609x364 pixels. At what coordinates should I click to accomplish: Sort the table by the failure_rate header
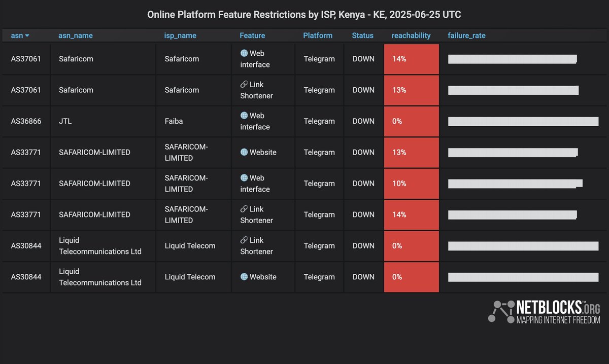point(466,35)
